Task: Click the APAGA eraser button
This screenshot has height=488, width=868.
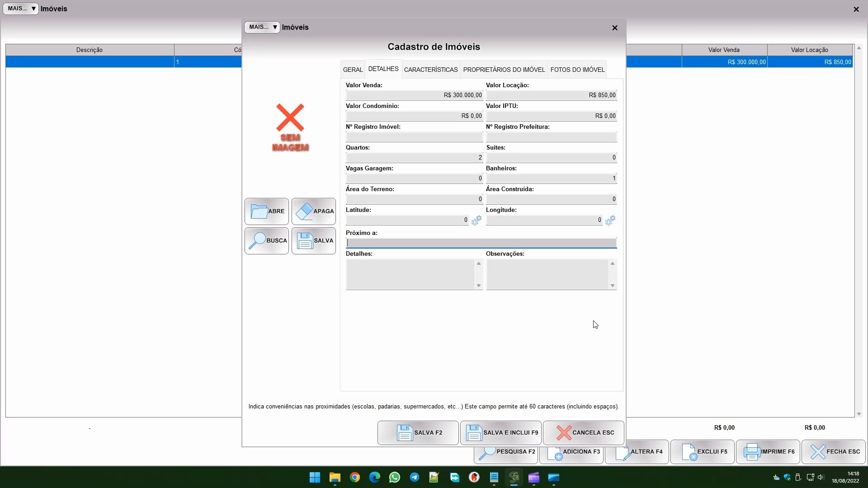Action: click(x=314, y=211)
